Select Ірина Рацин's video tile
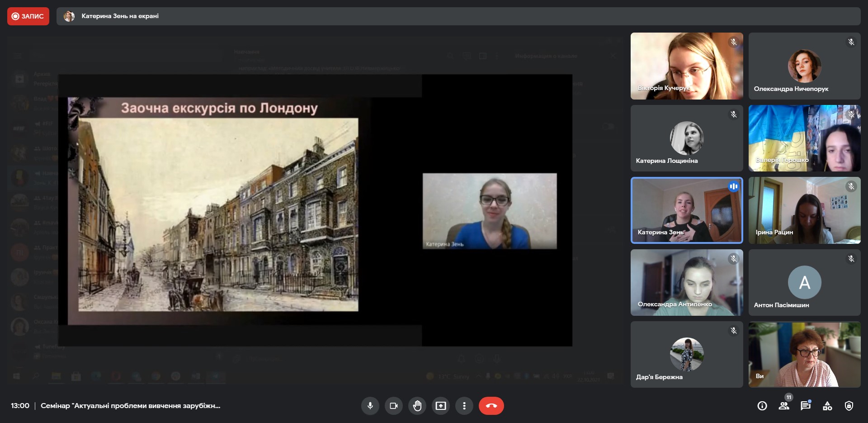The image size is (868, 423). click(x=805, y=210)
